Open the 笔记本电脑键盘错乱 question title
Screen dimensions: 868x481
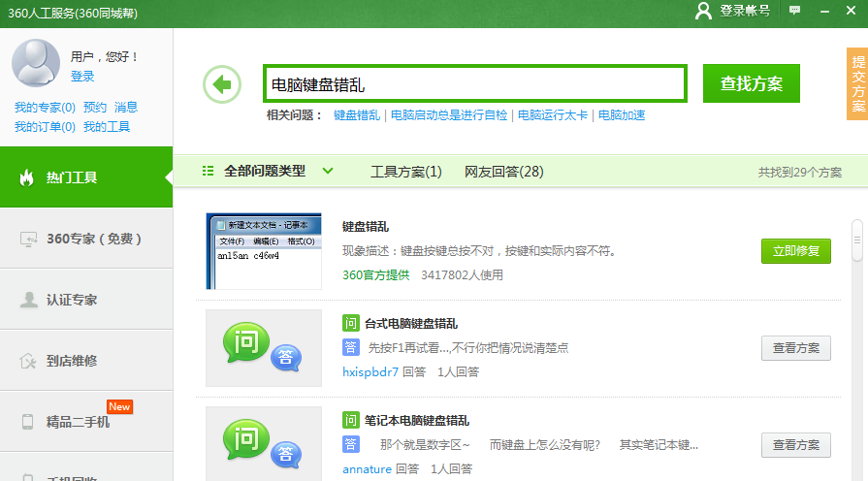tap(417, 420)
